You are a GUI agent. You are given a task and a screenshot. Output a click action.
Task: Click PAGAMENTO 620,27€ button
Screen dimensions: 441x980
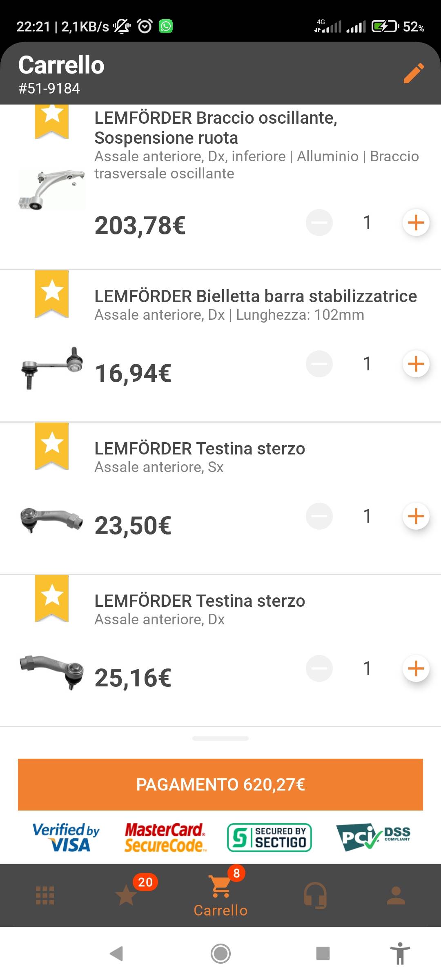point(220,784)
